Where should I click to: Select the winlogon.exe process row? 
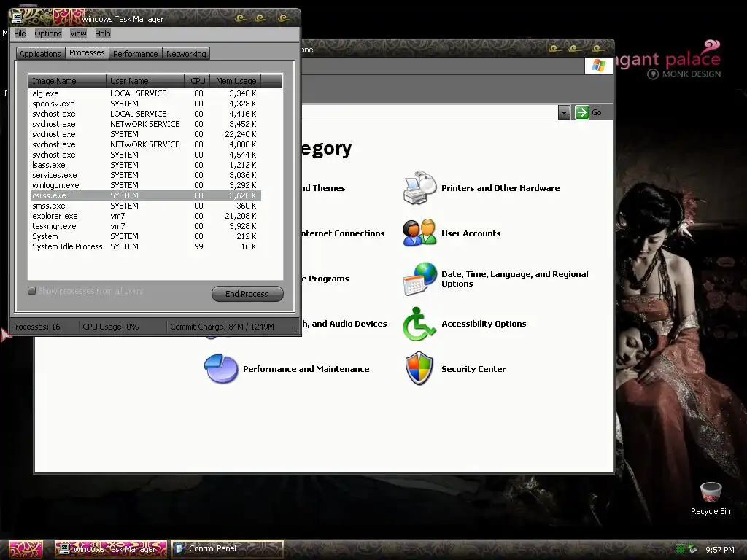pyautogui.click(x=145, y=185)
